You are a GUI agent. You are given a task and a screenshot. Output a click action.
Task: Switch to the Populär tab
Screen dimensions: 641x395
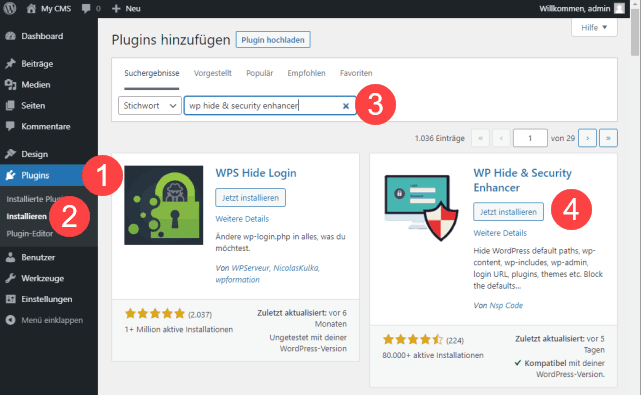coord(260,73)
